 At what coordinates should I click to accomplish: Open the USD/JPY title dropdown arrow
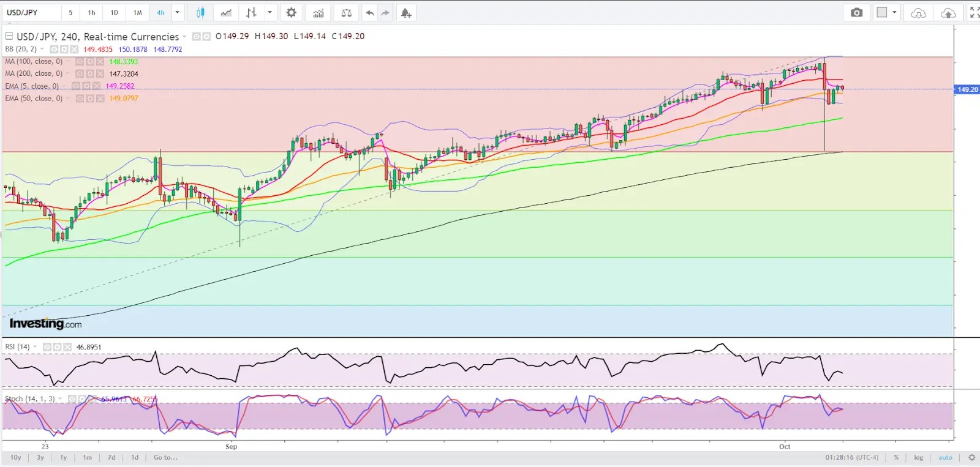(184, 37)
